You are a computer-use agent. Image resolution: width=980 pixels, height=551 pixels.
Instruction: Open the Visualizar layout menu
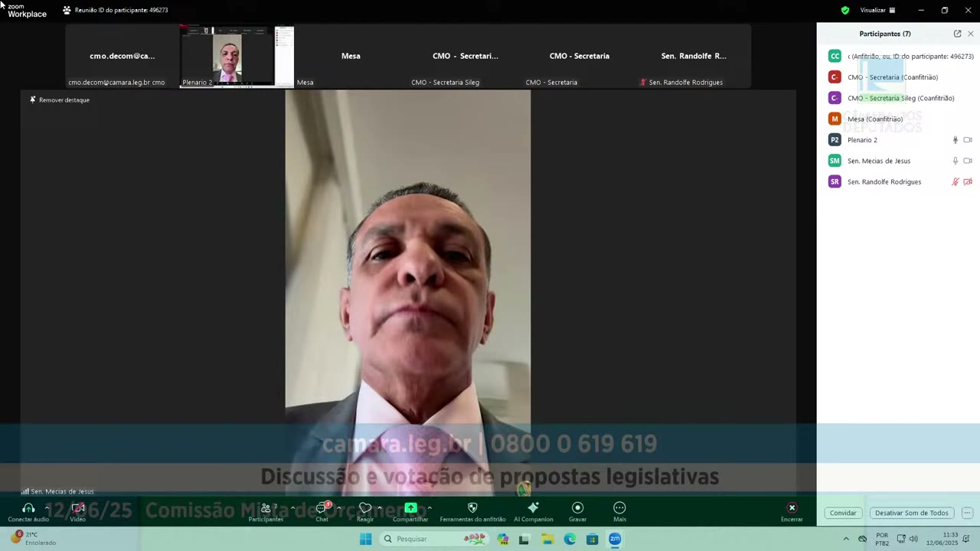tap(877, 10)
